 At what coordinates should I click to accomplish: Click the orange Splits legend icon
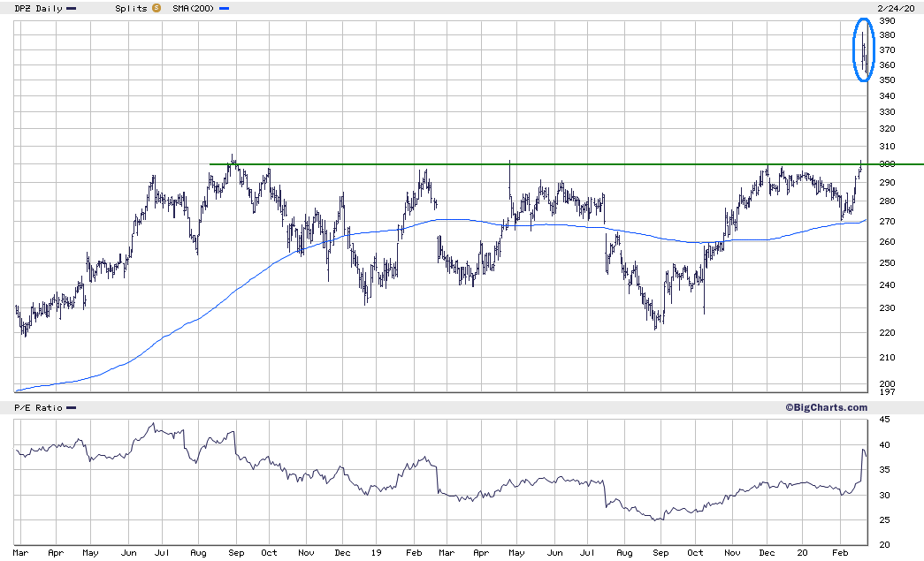tap(157, 8)
